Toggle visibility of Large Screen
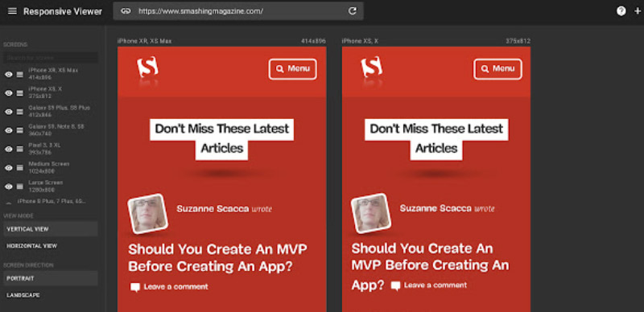The height and width of the screenshot is (312, 644). [9, 187]
